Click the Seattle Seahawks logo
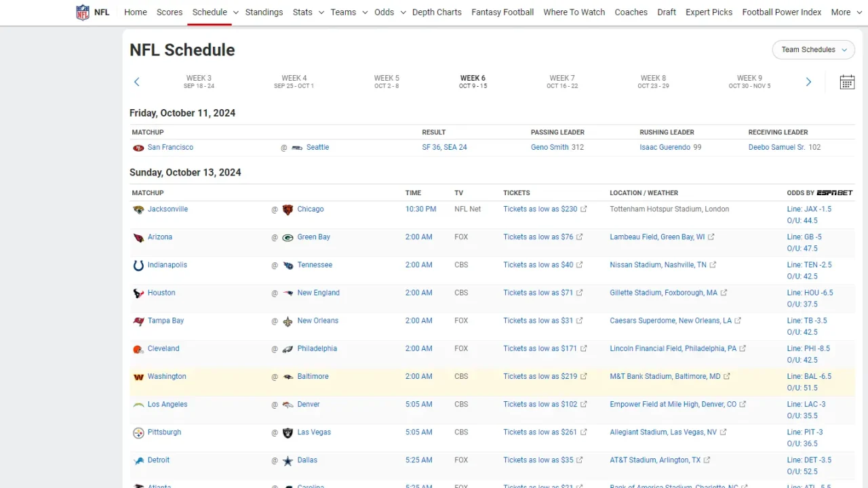868x488 pixels. pos(297,148)
